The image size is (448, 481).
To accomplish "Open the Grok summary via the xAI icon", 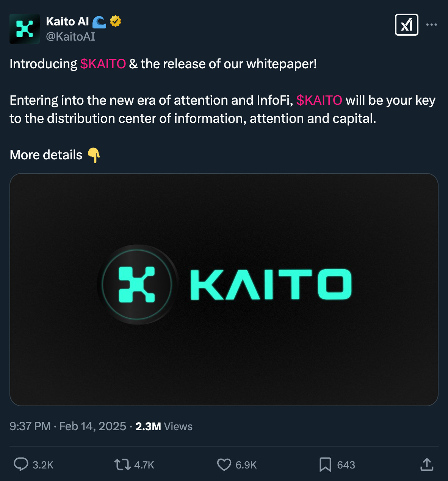I will [407, 24].
